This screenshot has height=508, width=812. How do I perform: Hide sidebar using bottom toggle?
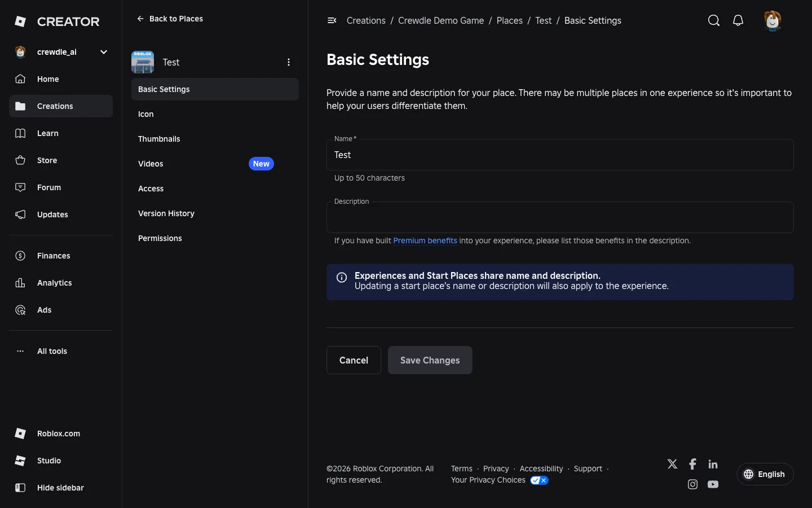(61, 488)
